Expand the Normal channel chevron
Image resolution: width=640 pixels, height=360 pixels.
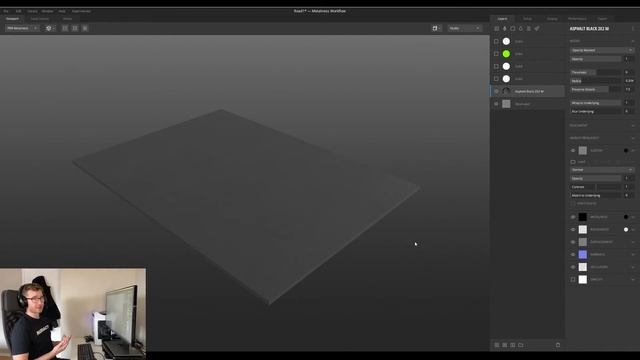coord(633,255)
